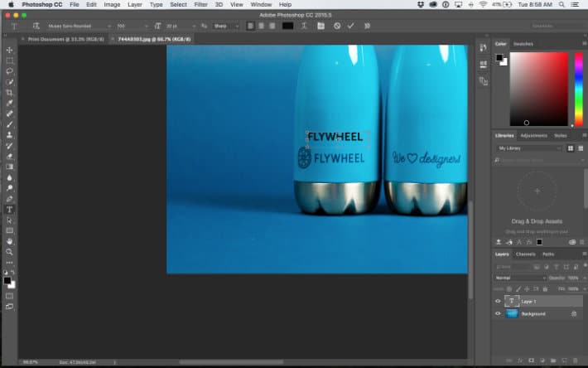Select the Gradient tool
Viewport: 588px width, 368px height.
pyautogui.click(x=10, y=167)
